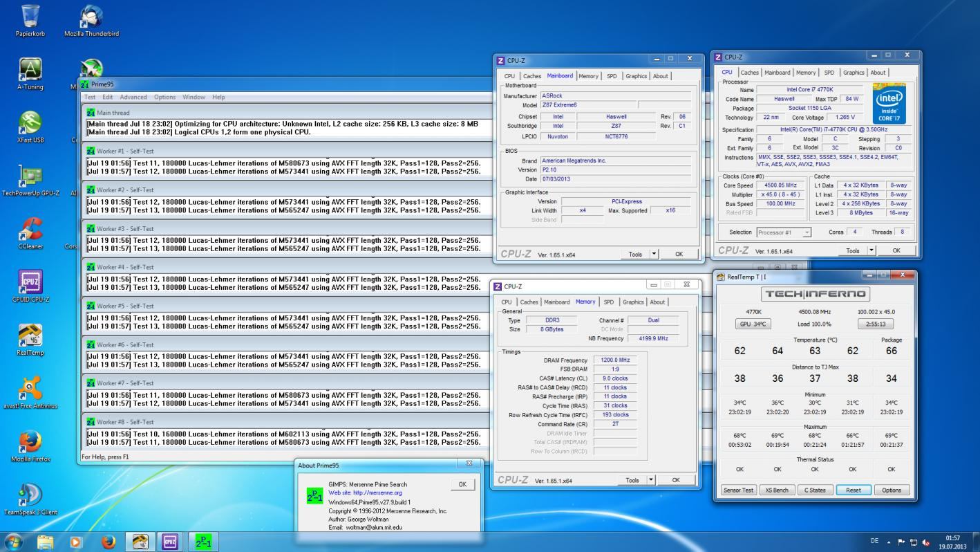Open CPUID CPU-Z desktop shortcut

(30, 287)
